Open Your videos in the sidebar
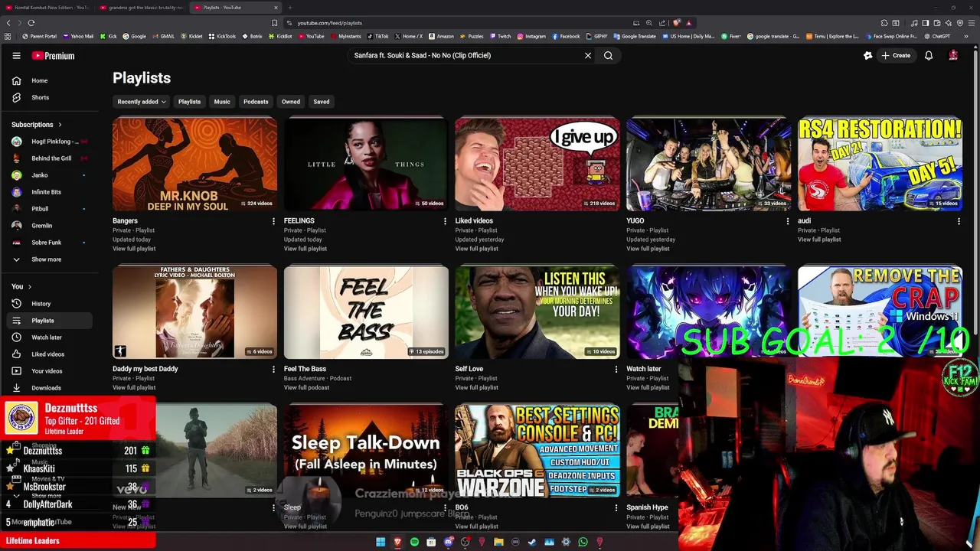This screenshot has width=980, height=551. pos(50,371)
